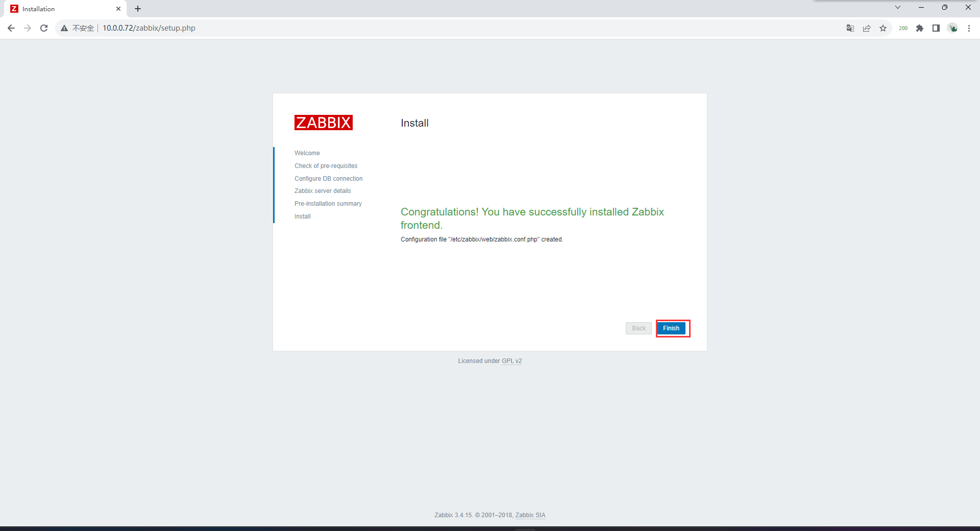
Task: Go back with browser back arrow
Action: click(x=11, y=28)
